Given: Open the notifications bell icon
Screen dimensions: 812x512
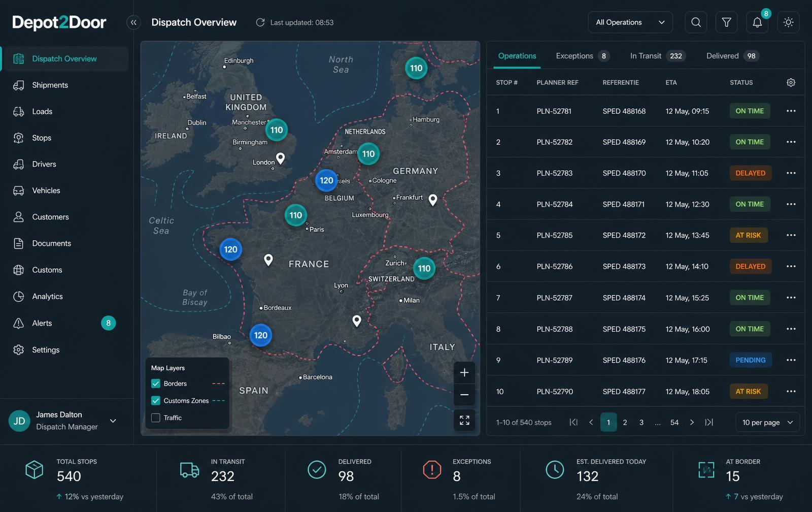Looking at the screenshot, I should (757, 22).
